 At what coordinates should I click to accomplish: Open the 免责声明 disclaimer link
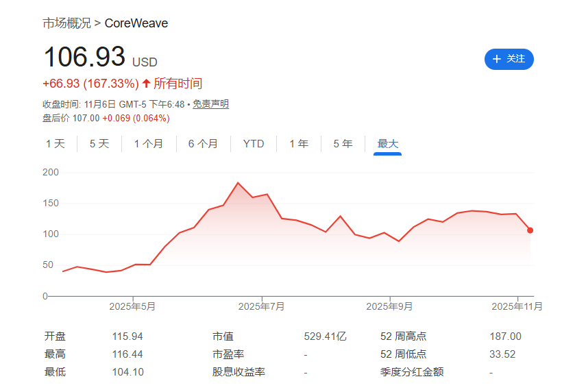[x=210, y=104]
